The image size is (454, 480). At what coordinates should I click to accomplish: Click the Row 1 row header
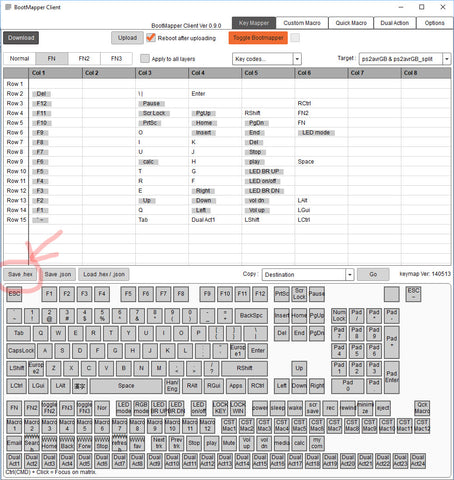tap(15, 84)
